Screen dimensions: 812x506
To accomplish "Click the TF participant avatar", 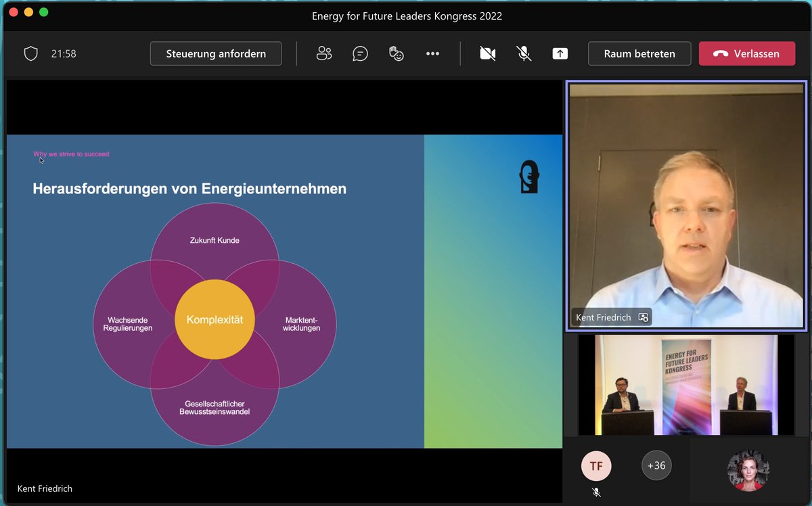I will [596, 466].
